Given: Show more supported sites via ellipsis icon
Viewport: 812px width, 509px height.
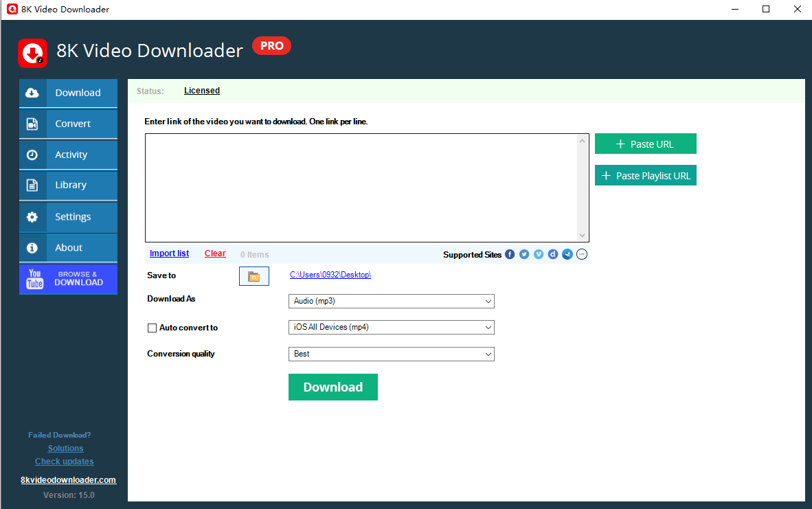Looking at the screenshot, I should click(x=582, y=254).
